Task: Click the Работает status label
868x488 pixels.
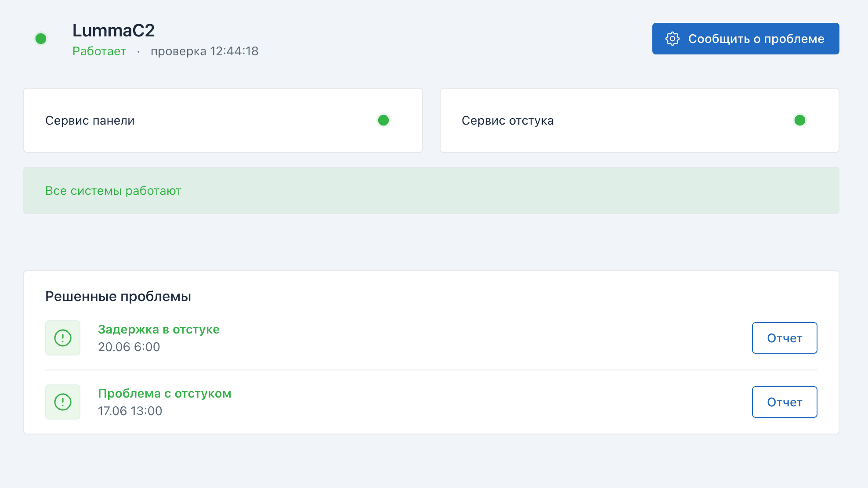Action: [x=99, y=51]
